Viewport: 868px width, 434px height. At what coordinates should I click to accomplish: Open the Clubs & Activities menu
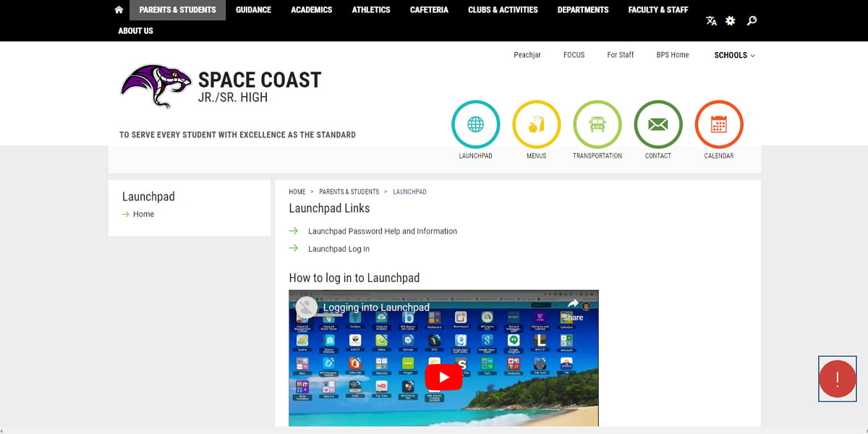coord(503,10)
